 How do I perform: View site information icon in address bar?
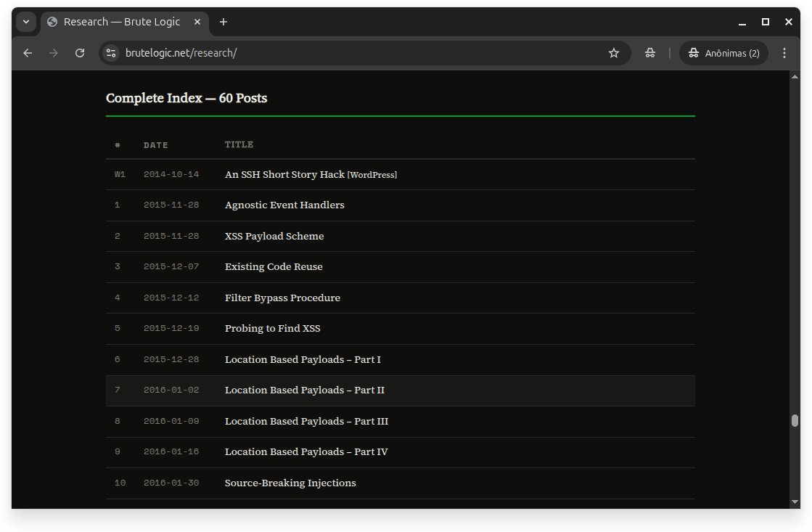tap(111, 53)
